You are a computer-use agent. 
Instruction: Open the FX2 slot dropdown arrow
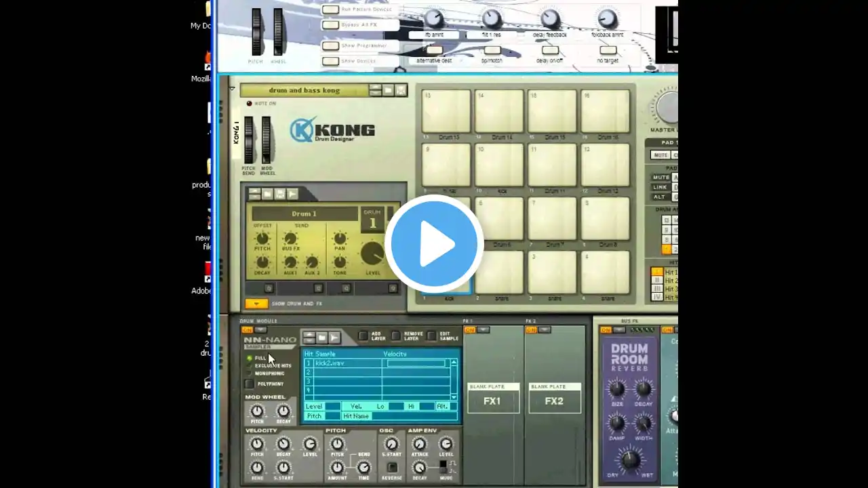545,330
